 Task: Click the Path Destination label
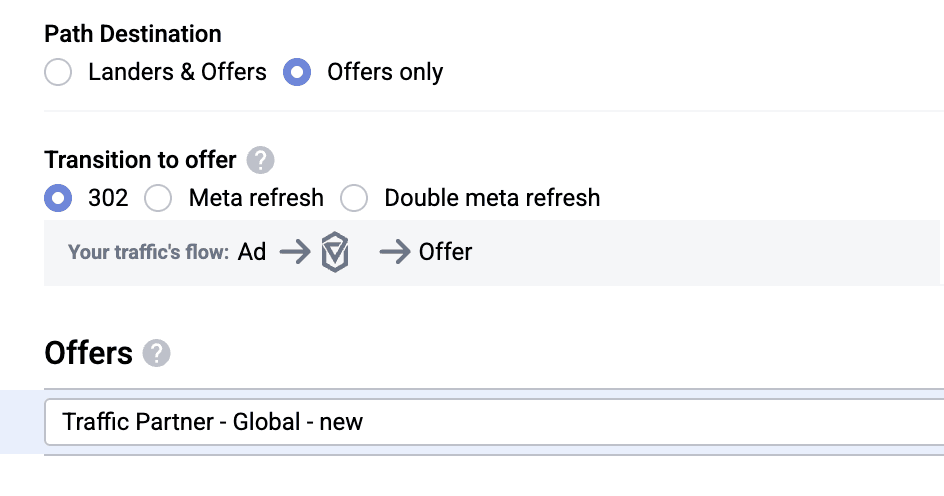click(x=133, y=34)
